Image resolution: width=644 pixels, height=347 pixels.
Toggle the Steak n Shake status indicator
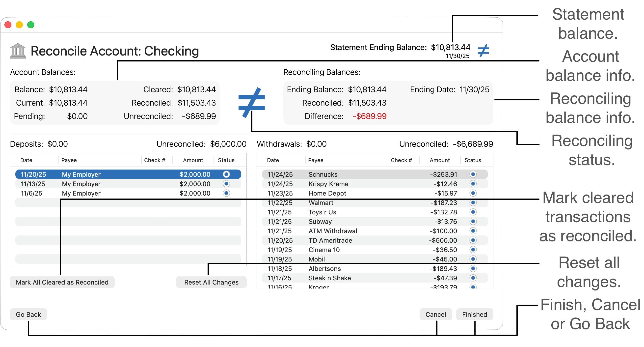pyautogui.click(x=473, y=278)
